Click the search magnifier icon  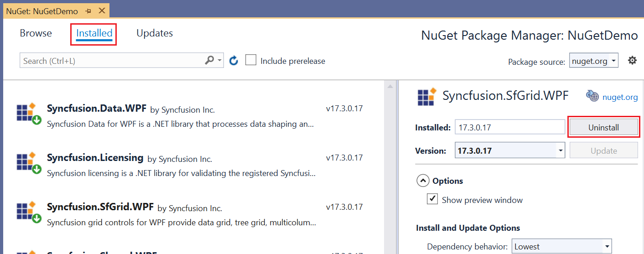pyautogui.click(x=210, y=60)
